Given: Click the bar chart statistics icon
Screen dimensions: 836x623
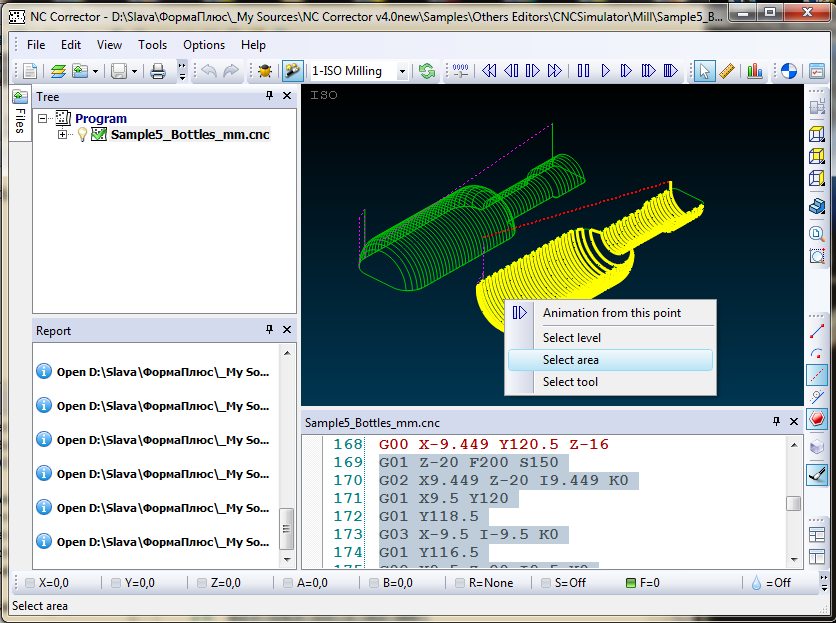Looking at the screenshot, I should pyautogui.click(x=755, y=71).
